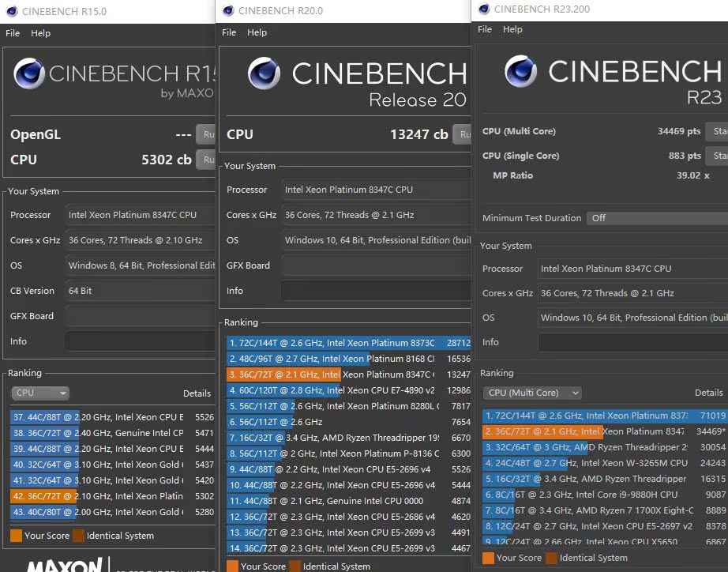Viewport: 728px width, 572px height.
Task: Select R15 ranking row 42 scoring 5302
Action: coord(112,496)
